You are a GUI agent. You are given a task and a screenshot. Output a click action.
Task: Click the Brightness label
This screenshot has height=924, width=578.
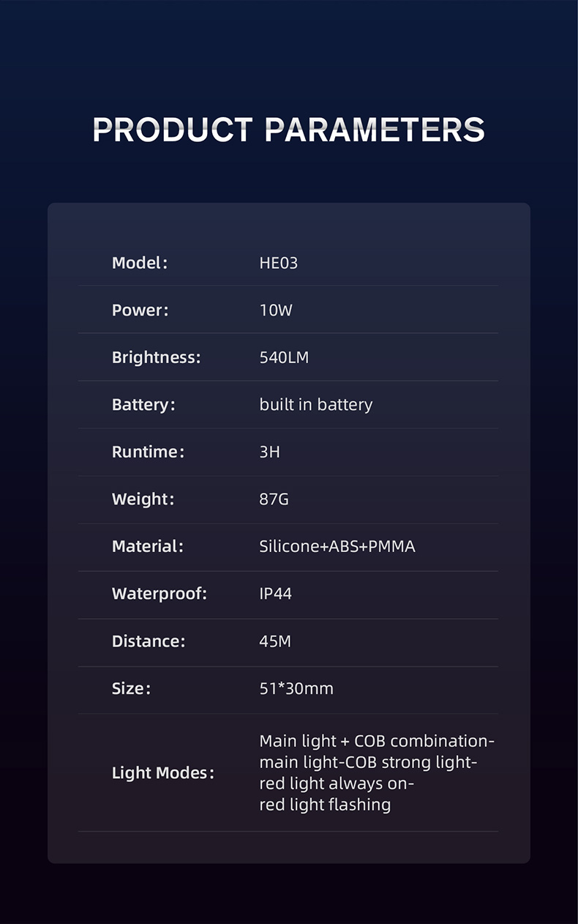156,358
